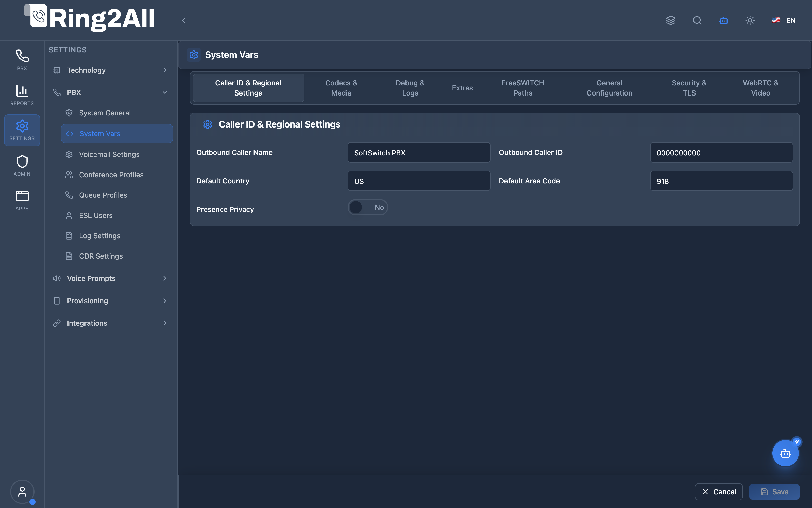812x508 pixels.
Task: Switch to the Debug & Logs tab
Action: [x=410, y=88]
